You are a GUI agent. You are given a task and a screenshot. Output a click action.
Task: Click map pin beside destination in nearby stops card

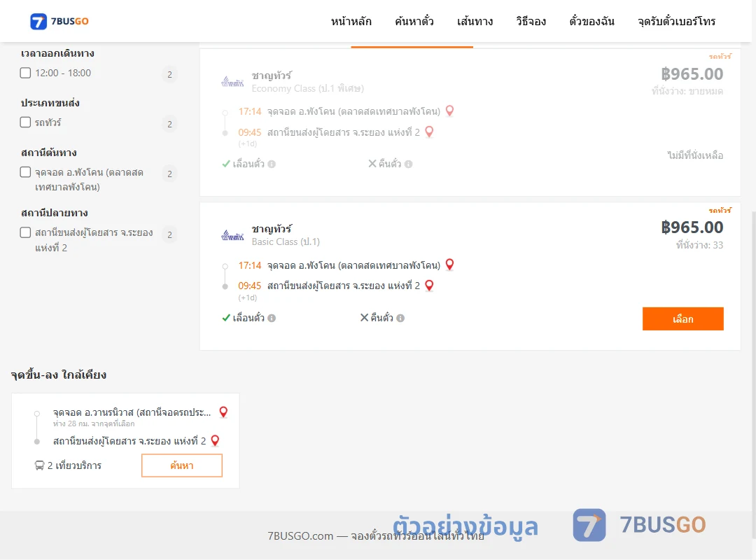pyautogui.click(x=215, y=440)
